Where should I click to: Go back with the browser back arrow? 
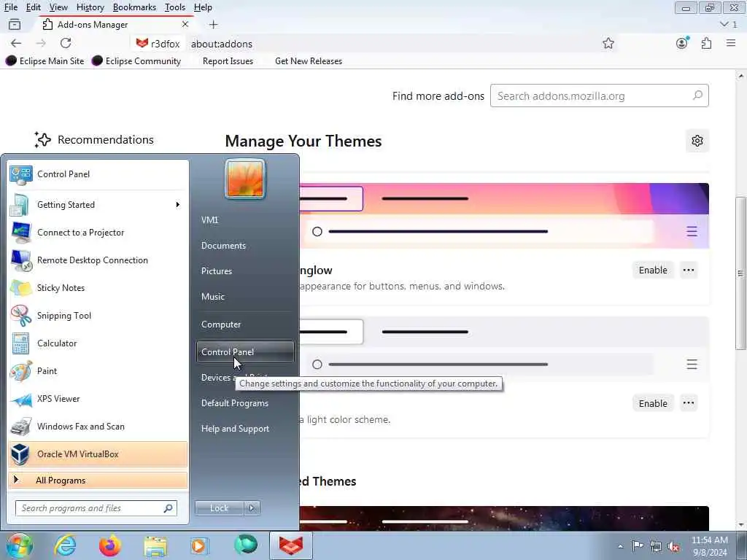[16, 43]
